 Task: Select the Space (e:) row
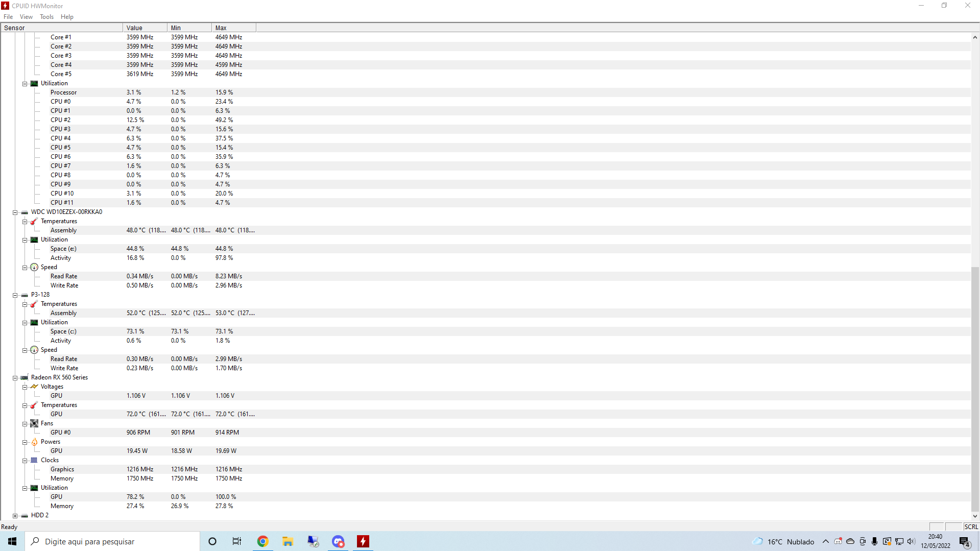pyautogui.click(x=485, y=249)
